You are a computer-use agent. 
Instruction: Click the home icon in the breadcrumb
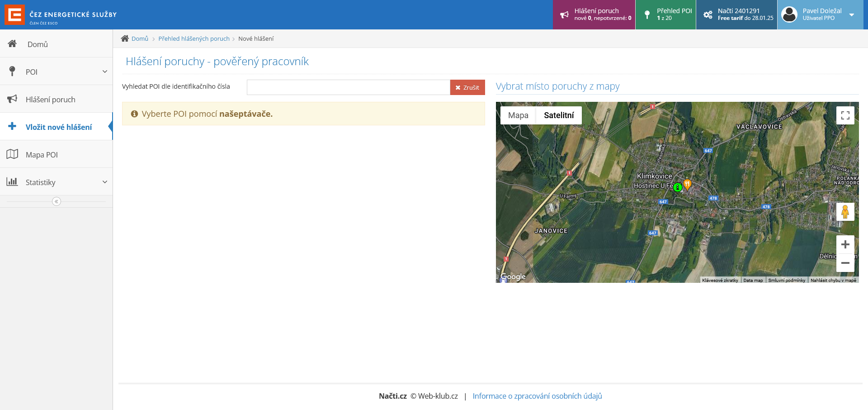pyautogui.click(x=125, y=38)
